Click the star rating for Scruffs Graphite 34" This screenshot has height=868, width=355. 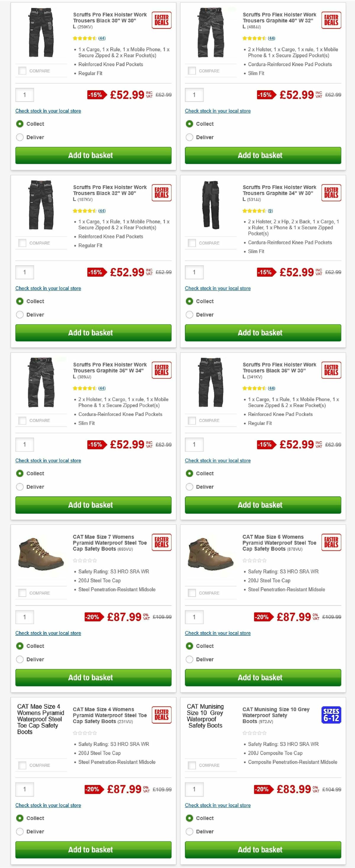point(255,210)
